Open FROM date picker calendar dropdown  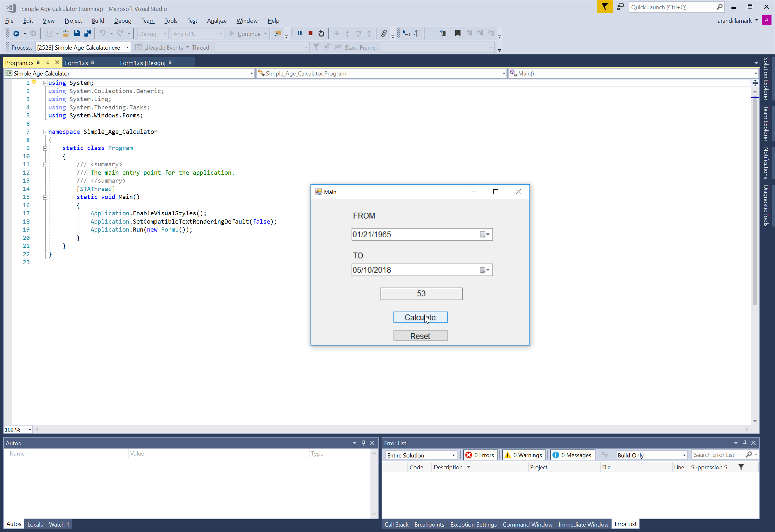click(x=485, y=235)
